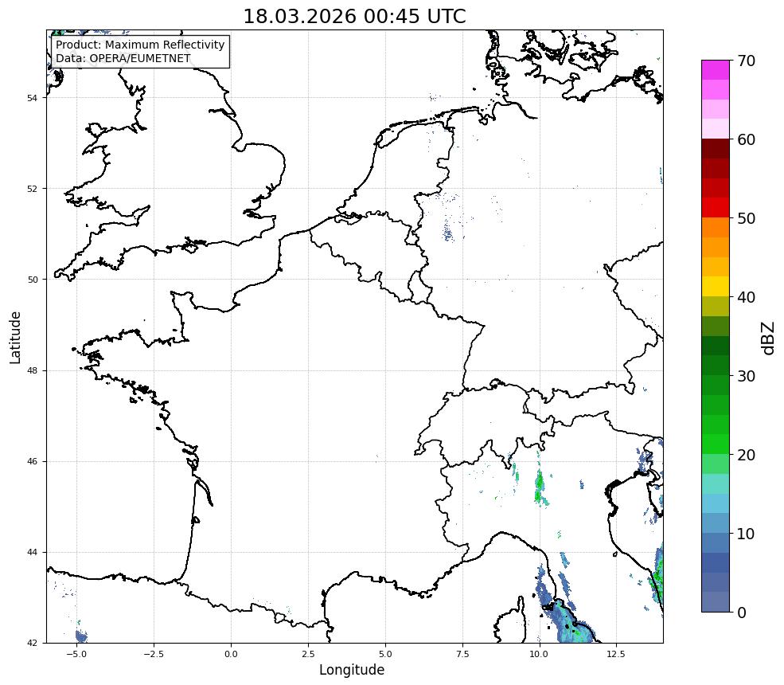Click the 'Longitude' axis label
The height and width of the screenshot is (685, 784).
click(352, 670)
